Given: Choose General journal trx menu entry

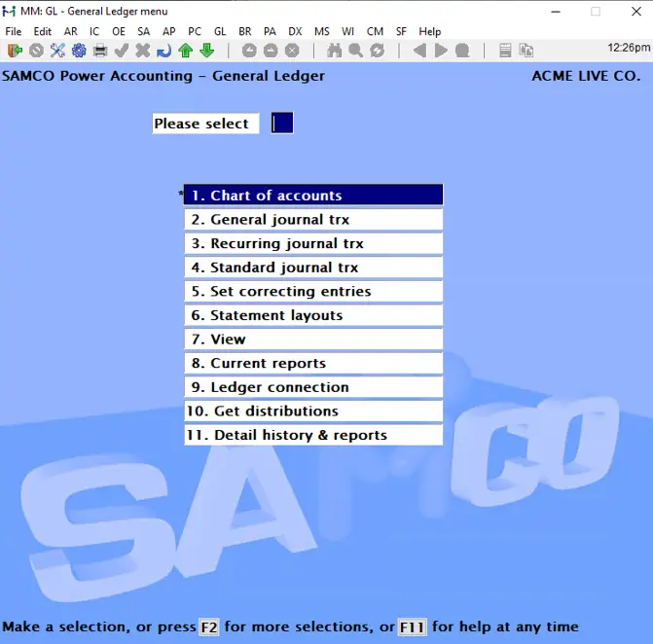Looking at the screenshot, I should [x=313, y=220].
